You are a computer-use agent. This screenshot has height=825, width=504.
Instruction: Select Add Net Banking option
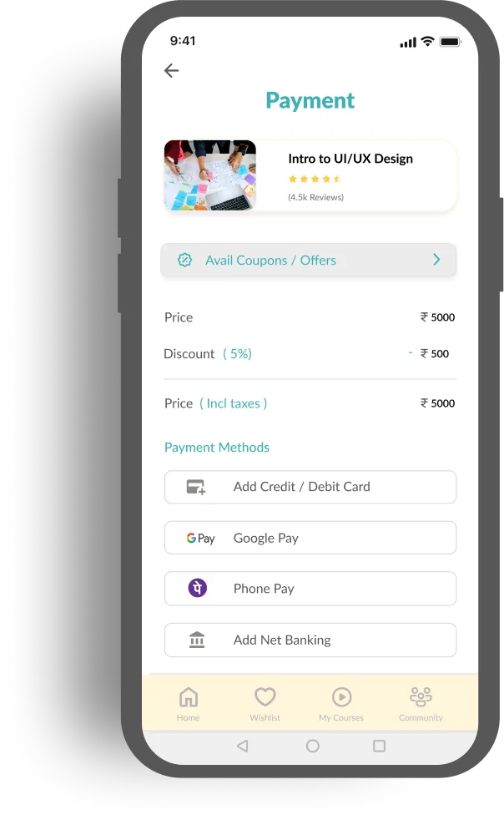tap(310, 640)
